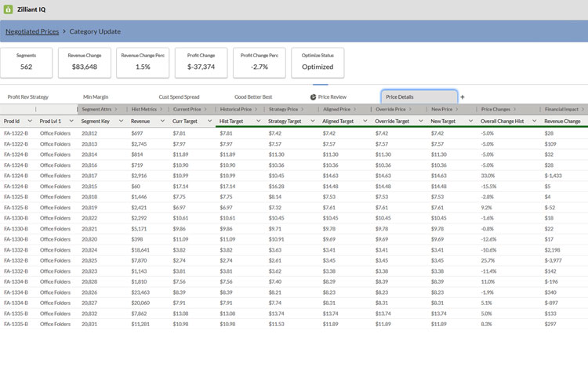Select the Segments summary card
Image resolution: width=588 pixels, height=392 pixels.
pyautogui.click(x=26, y=63)
